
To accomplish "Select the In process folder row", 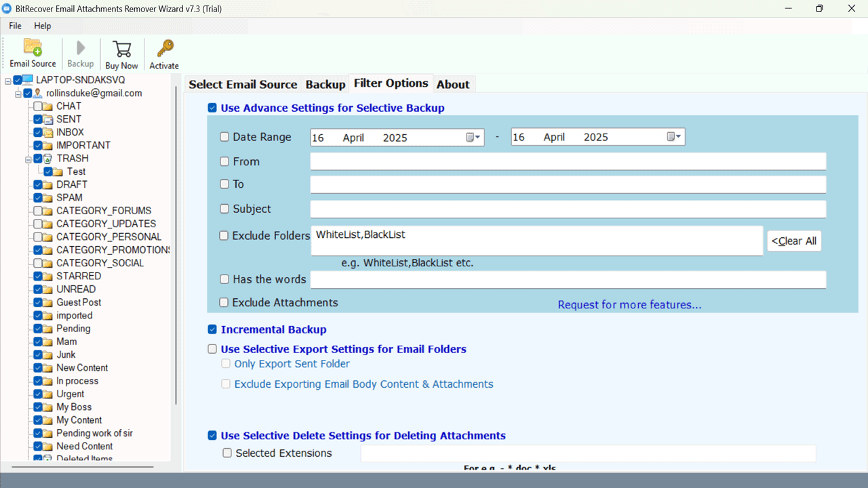I will click(77, 381).
